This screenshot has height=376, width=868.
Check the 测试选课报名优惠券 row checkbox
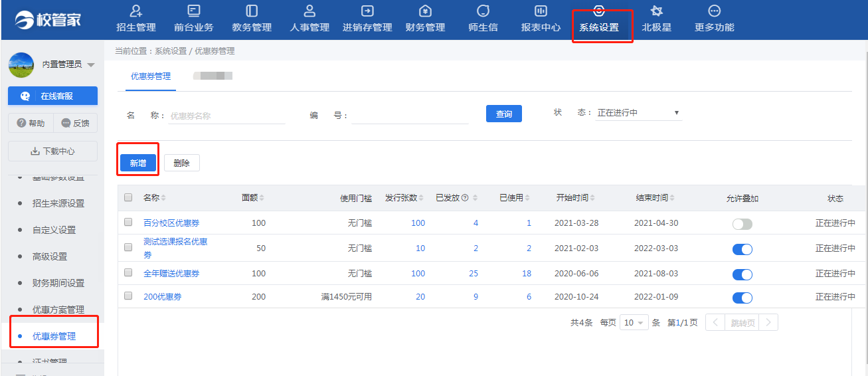click(x=128, y=247)
